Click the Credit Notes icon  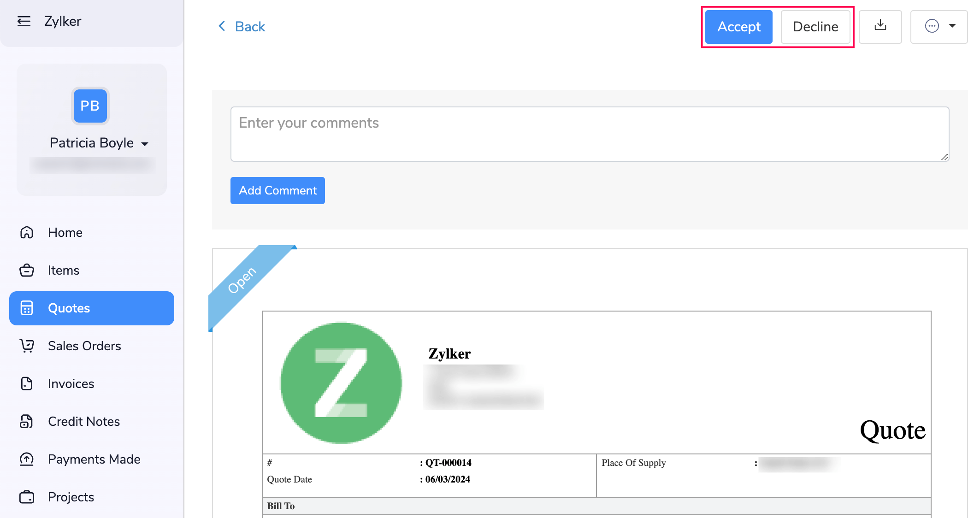pos(27,421)
